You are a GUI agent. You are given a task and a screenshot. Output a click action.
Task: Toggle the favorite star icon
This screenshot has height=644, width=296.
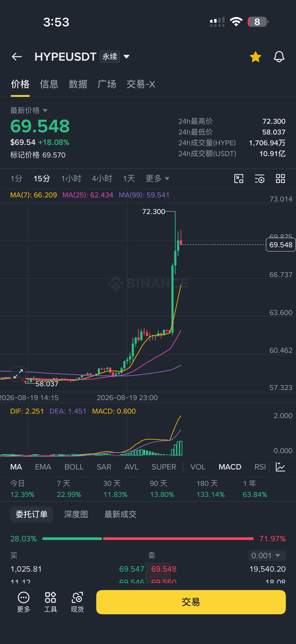pos(255,57)
